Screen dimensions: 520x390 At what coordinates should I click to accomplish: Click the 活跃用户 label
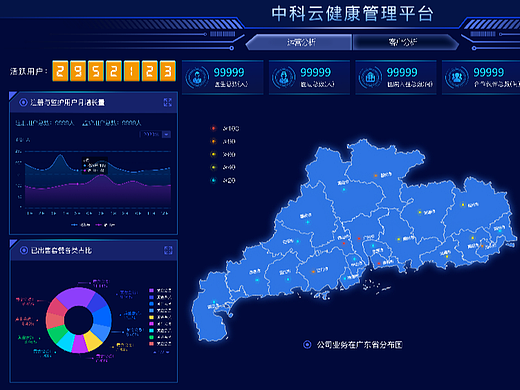tap(29, 71)
